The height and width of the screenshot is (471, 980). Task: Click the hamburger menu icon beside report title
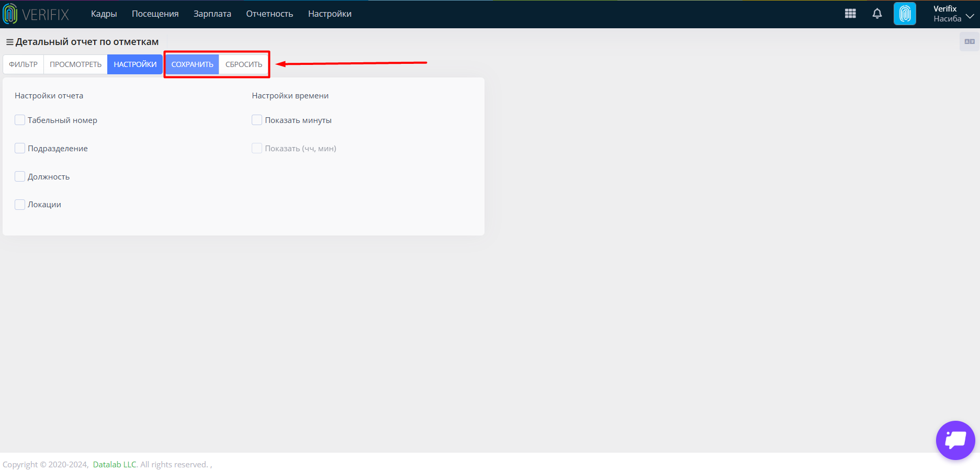[9, 42]
